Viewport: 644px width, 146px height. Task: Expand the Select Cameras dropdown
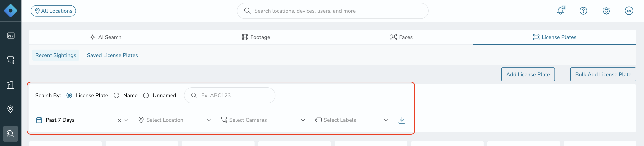[x=263, y=120]
